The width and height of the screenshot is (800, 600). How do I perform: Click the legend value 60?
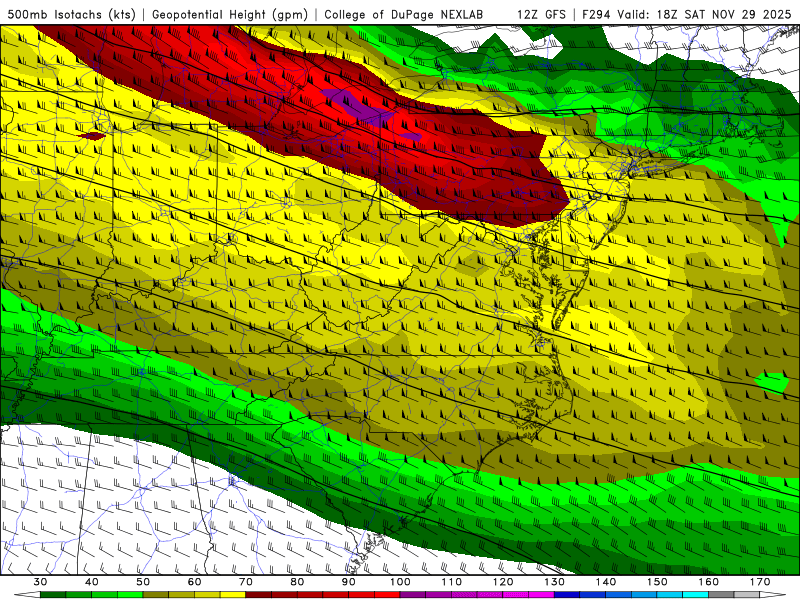coord(194,582)
